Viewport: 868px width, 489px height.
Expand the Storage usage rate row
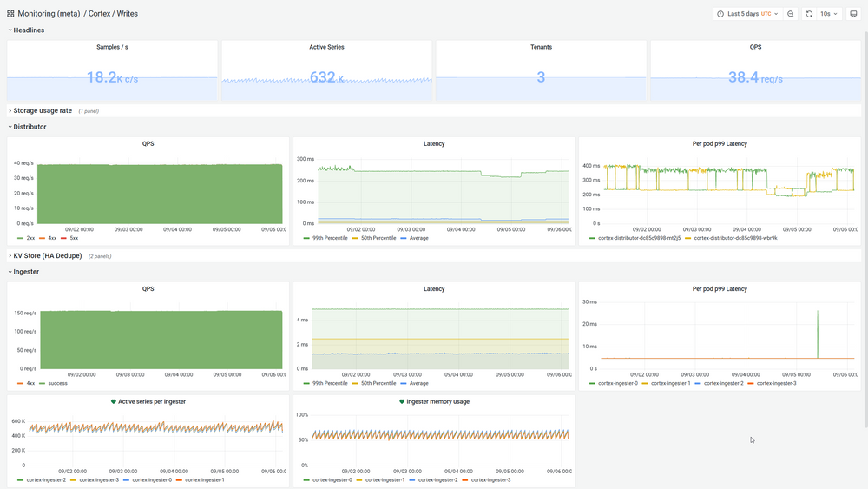pyautogui.click(x=42, y=111)
